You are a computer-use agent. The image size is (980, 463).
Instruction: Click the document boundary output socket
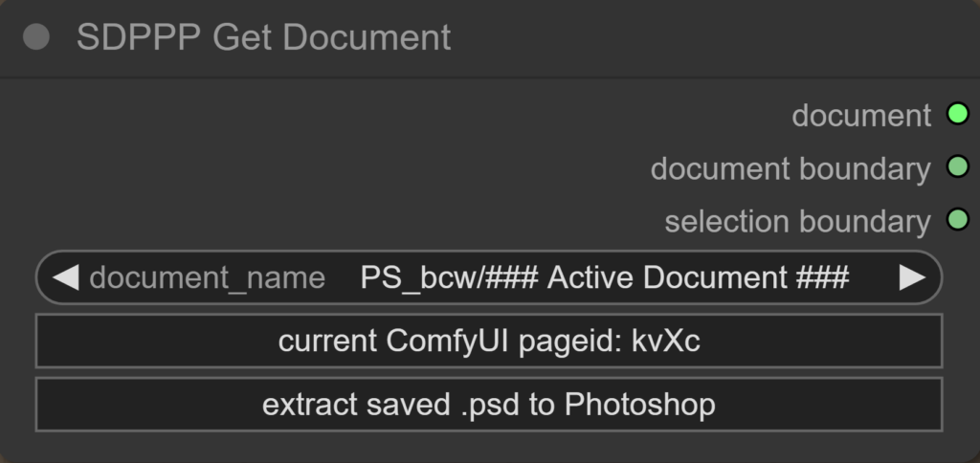pos(957,167)
